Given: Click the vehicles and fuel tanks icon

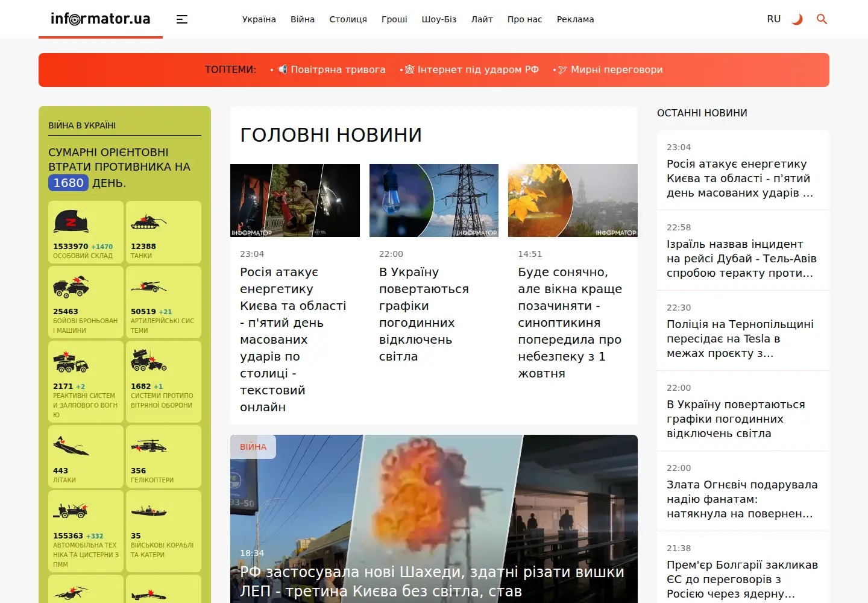Looking at the screenshot, I should point(71,511).
